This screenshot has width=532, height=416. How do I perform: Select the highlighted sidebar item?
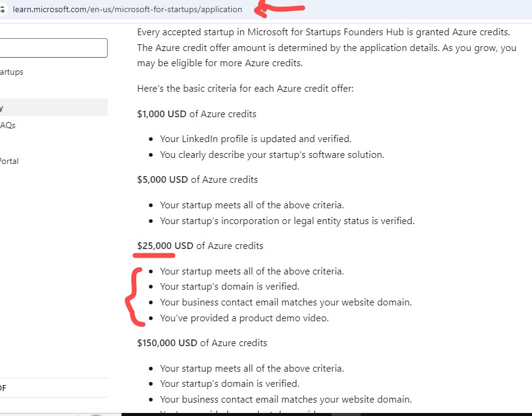[x=54, y=107]
